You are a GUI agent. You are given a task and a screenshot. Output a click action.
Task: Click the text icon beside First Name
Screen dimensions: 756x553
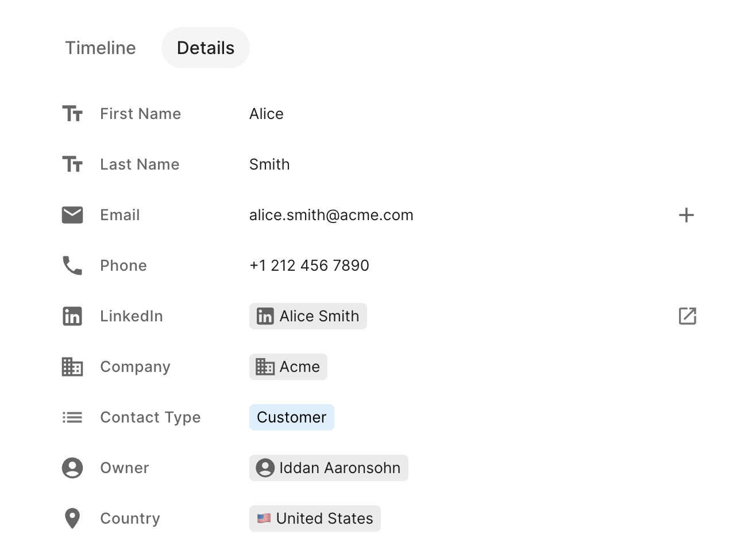72,114
